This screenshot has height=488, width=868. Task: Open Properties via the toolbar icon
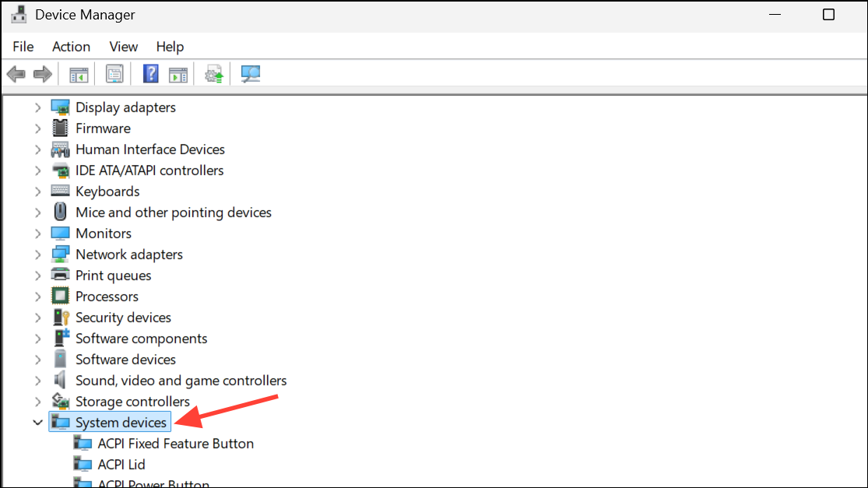point(114,75)
